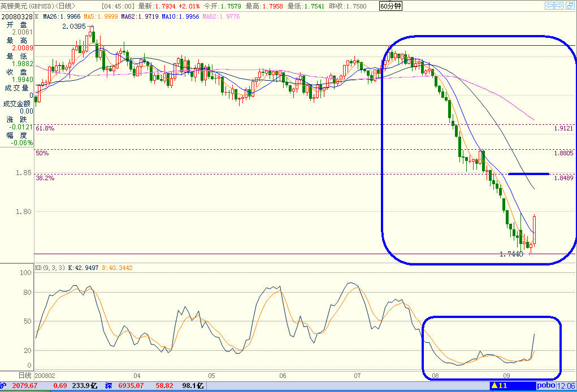Viewport: 577px width, 392px height.
Task: Click the 06 month marker on time axis
Action: coord(283,376)
